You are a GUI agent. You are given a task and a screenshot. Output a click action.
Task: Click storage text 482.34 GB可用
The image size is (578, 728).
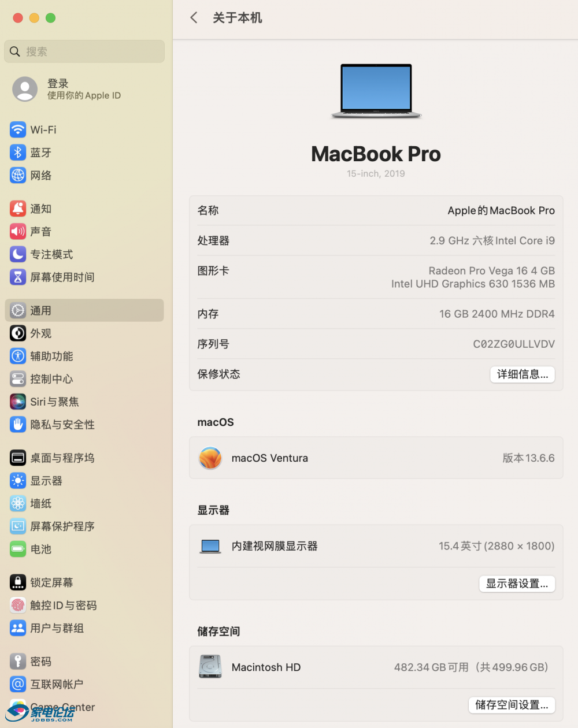pyautogui.click(x=431, y=667)
